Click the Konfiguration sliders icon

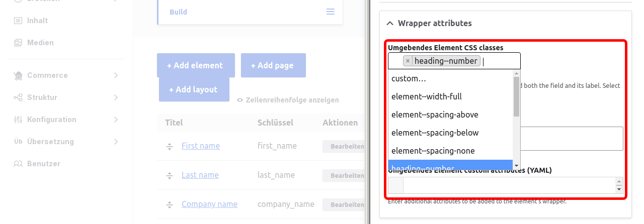18,120
